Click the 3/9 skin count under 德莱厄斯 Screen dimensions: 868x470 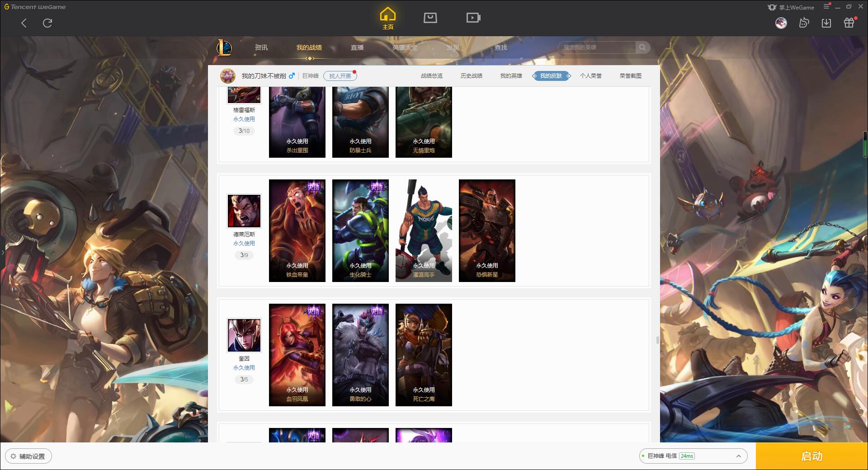pos(244,255)
